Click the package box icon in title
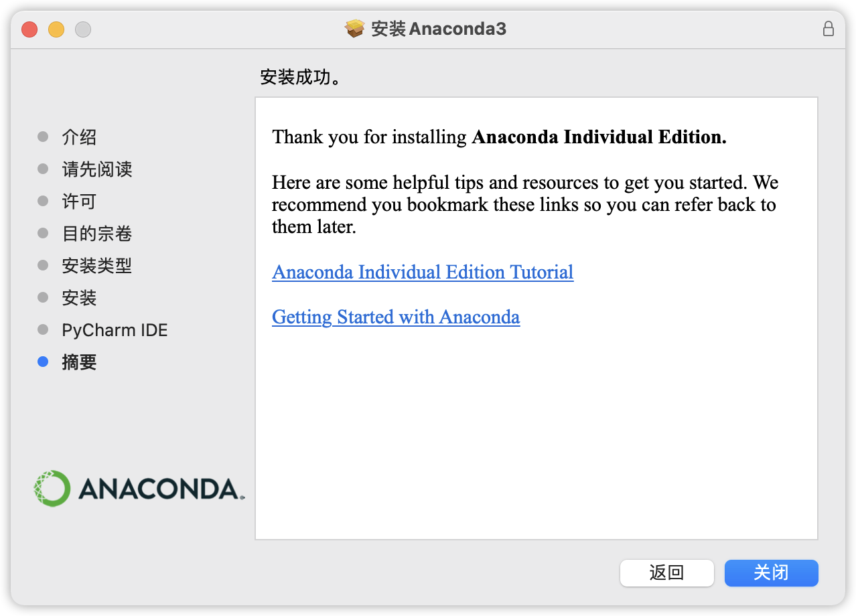This screenshot has height=616, width=856. point(354,29)
